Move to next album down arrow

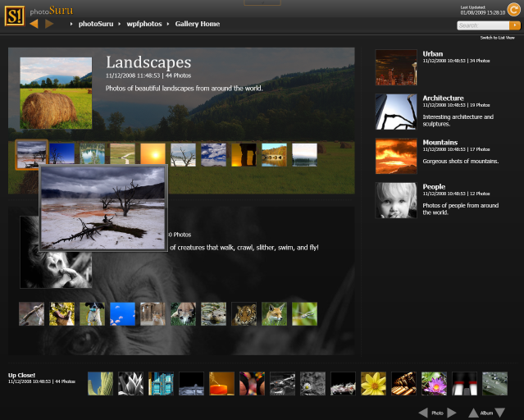(x=500, y=413)
